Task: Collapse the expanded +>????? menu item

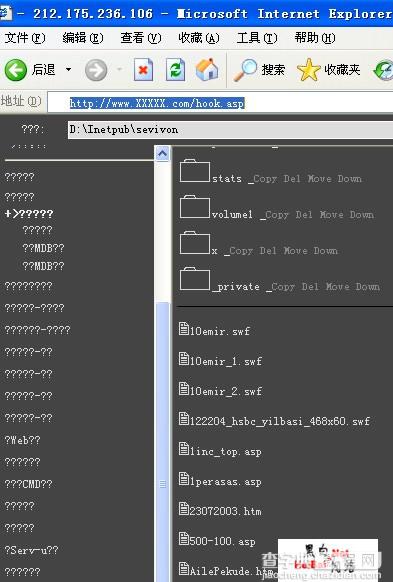Action: click(29, 214)
